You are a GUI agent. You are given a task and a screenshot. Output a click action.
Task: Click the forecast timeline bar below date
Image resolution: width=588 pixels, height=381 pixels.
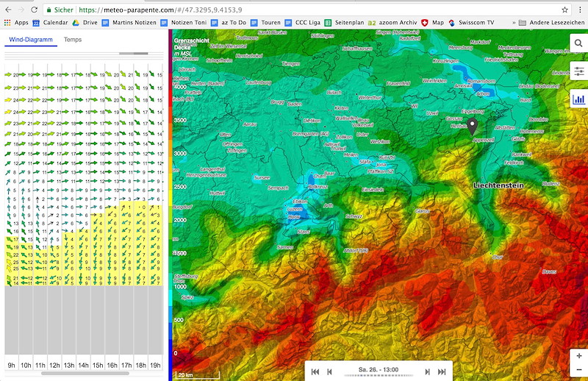[x=379, y=375]
